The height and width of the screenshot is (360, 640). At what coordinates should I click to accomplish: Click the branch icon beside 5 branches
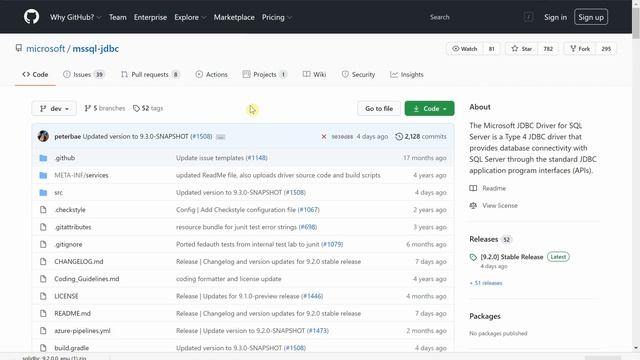pyautogui.click(x=87, y=108)
